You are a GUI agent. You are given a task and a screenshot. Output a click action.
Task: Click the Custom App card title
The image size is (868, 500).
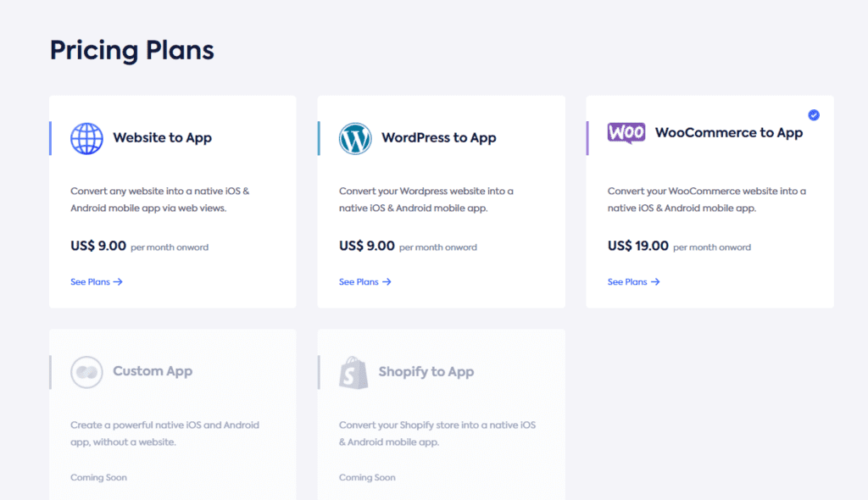pyautogui.click(x=153, y=371)
